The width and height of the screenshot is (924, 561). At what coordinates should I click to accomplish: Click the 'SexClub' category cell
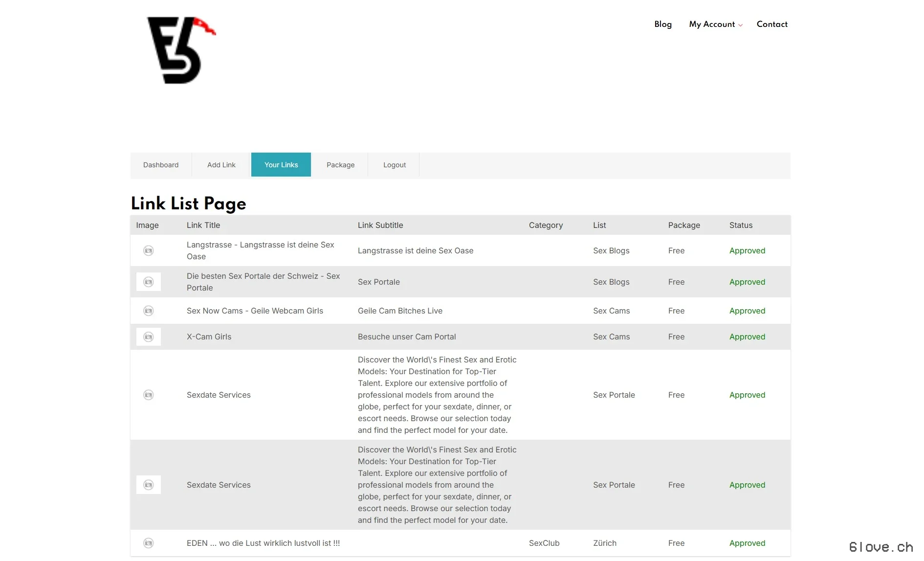[x=544, y=543]
